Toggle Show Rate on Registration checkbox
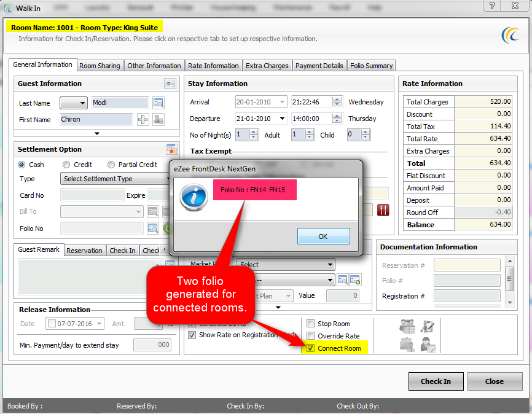This screenshot has width=532, height=414. coord(192,335)
